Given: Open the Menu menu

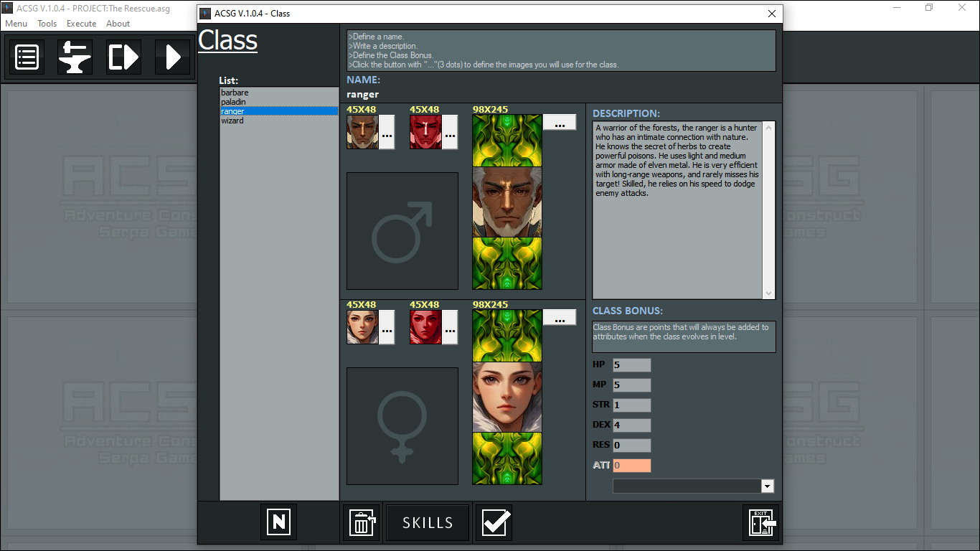Looking at the screenshot, I should [x=17, y=24].
